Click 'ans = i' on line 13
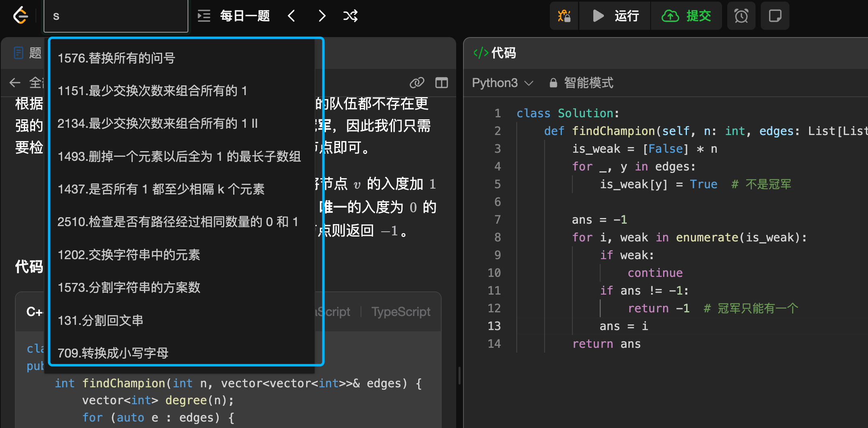The image size is (868, 428). [x=624, y=326]
